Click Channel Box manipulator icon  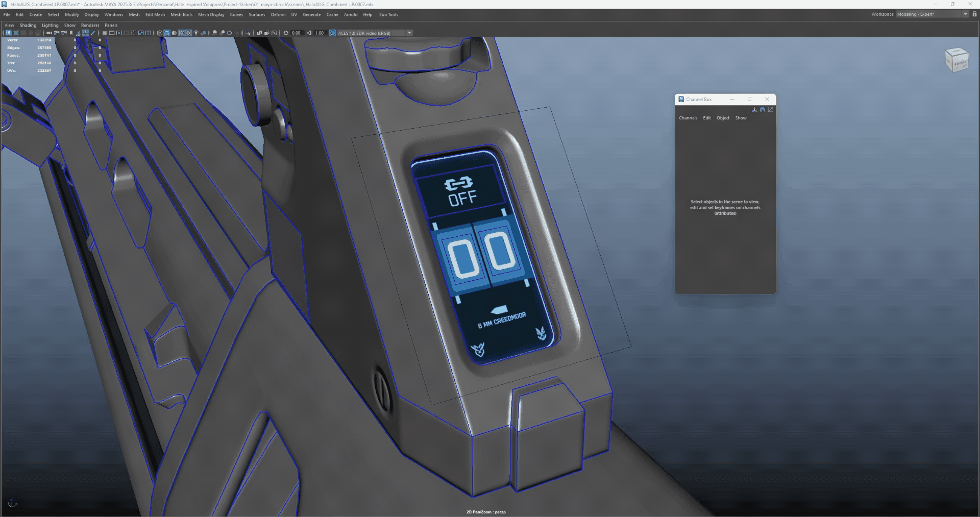click(x=754, y=110)
